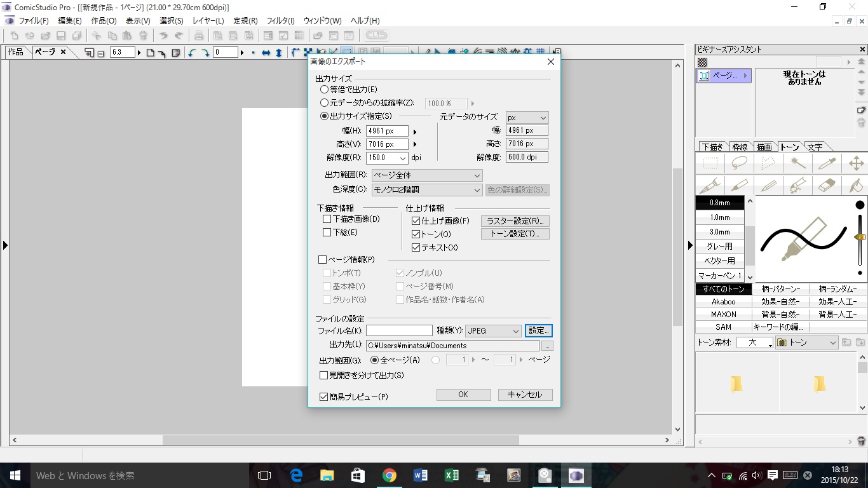Expand the 種類 file type dropdown
The image size is (868, 488).
coord(493,331)
